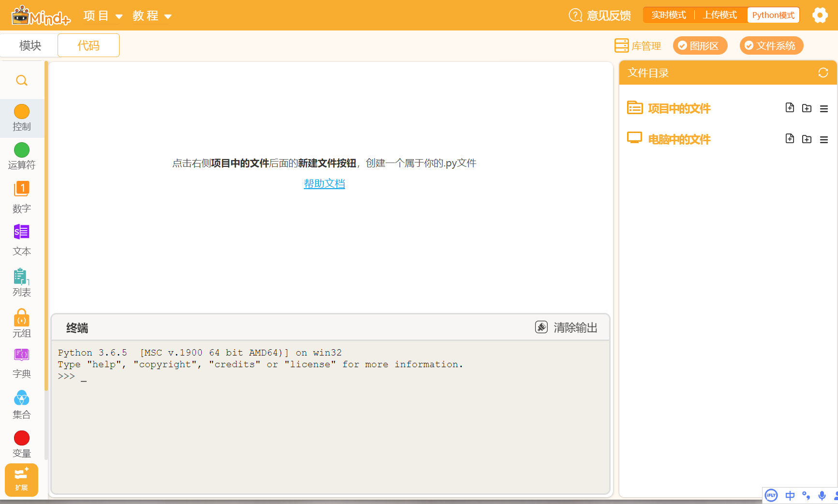New file in 项目中的文件
This screenshot has width=838, height=504.
click(x=790, y=108)
